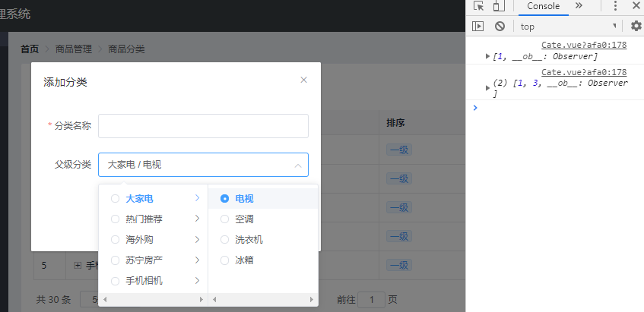
Task: Open the DevTools more tabs chevron
Action: click(579, 5)
